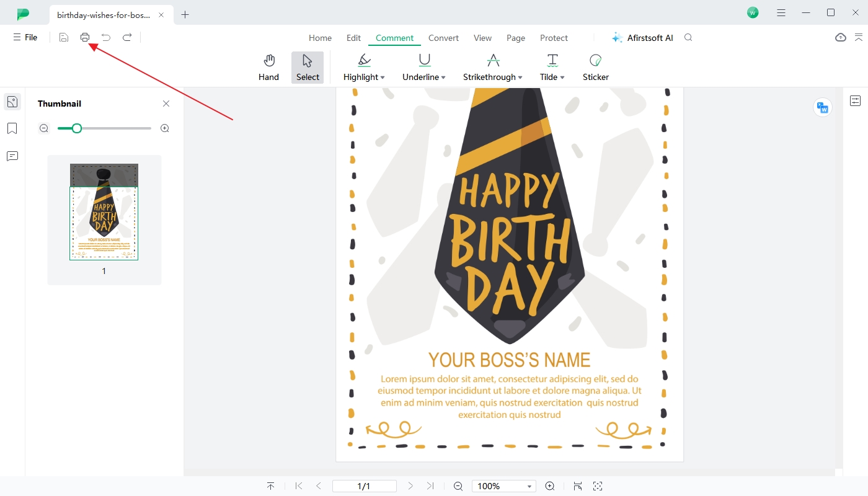Click the document's vertical scrollbar
Viewport: 868px width, 496px height.
839,278
